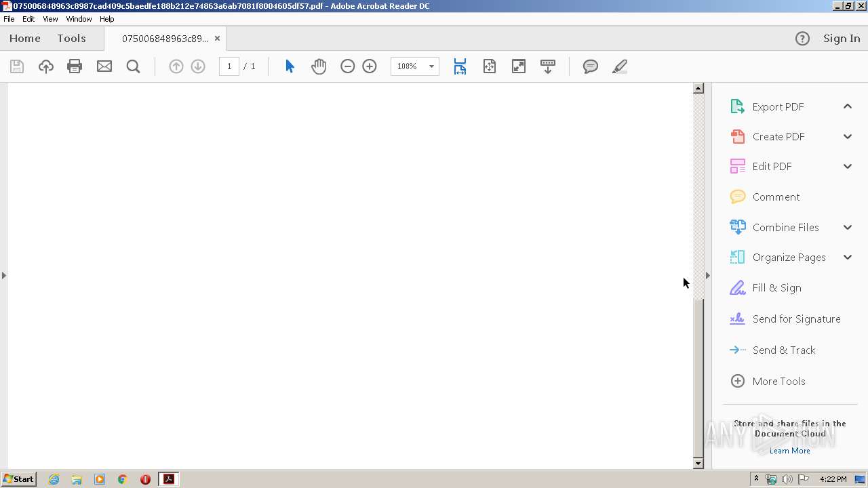The image size is (868, 488).
Task: Click the 4:22 PM system clock
Action: [x=833, y=479]
